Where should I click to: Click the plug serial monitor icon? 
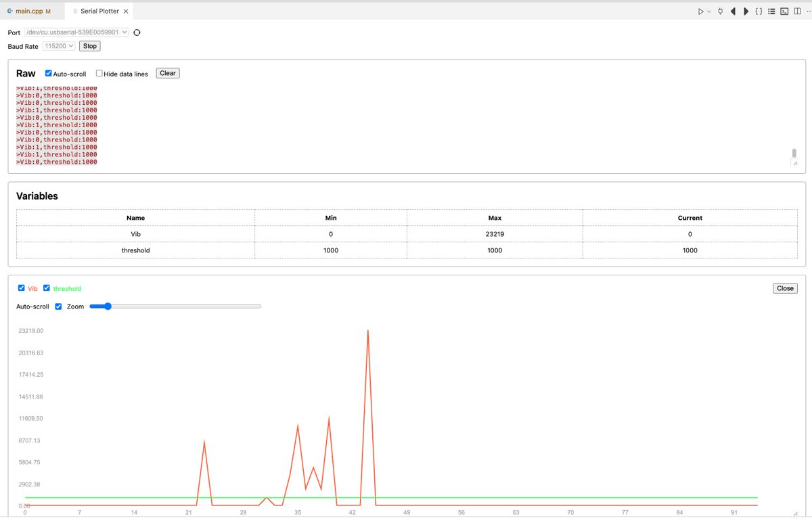[x=720, y=12]
